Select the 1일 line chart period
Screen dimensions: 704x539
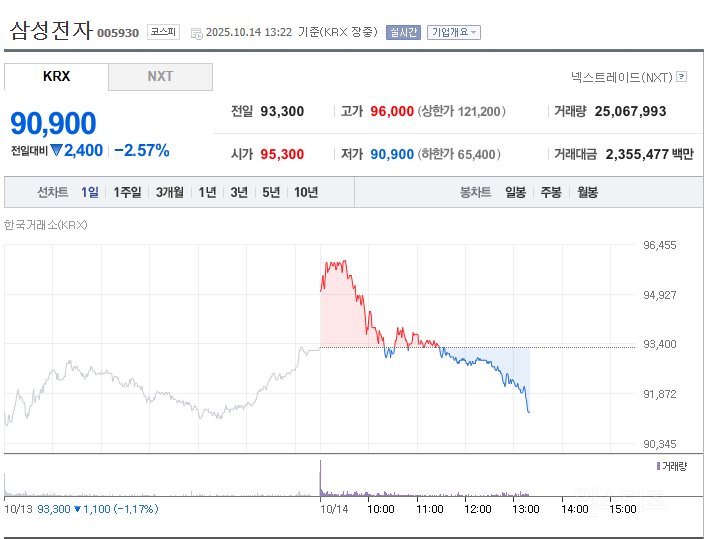90,192
